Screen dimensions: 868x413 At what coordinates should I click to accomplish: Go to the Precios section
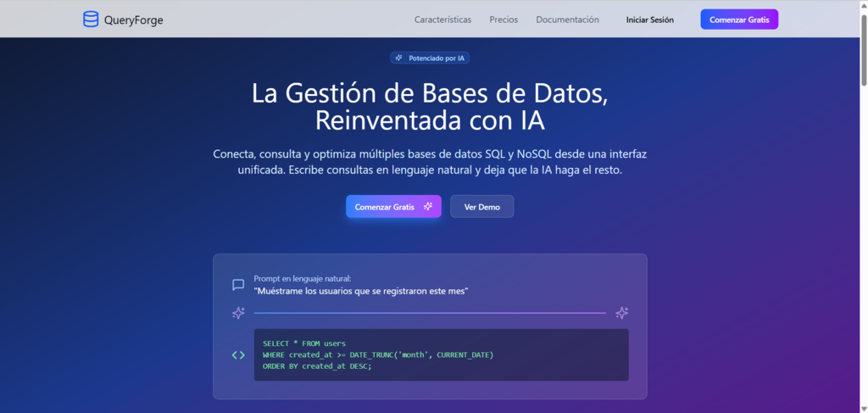[504, 20]
